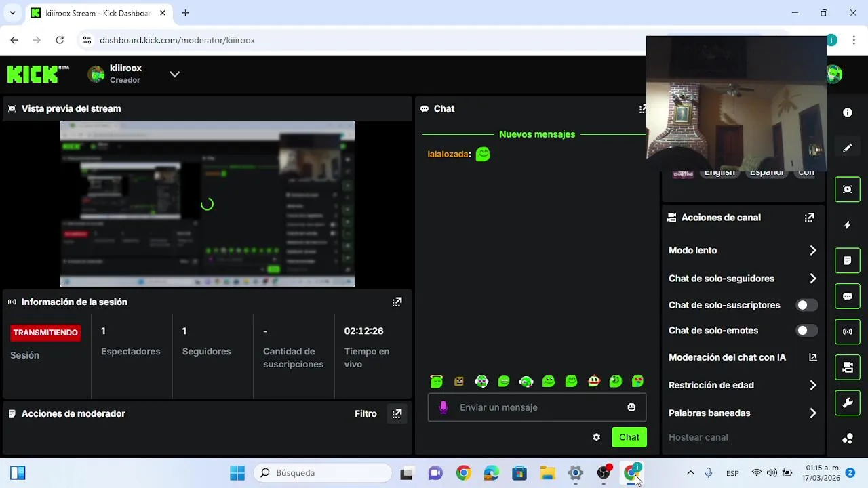Insert the heart-eyes green emote
The width and height of the screenshot is (868, 488).
tap(638, 382)
